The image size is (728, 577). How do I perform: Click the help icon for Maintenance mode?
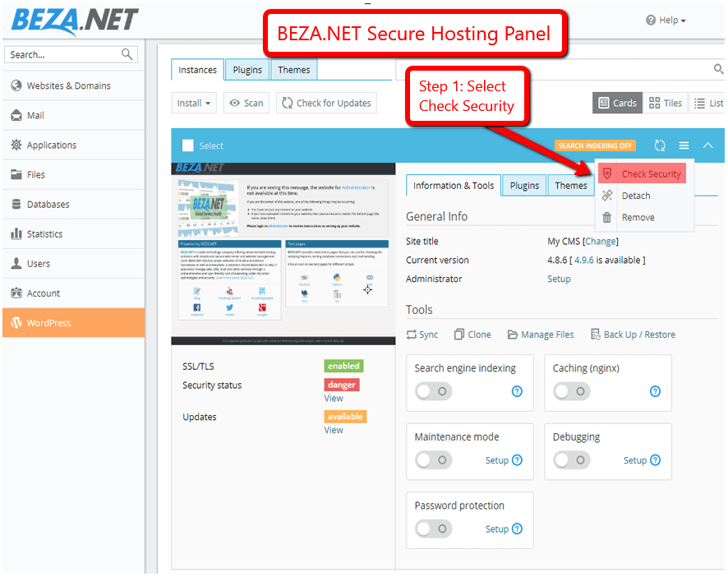[517, 460]
